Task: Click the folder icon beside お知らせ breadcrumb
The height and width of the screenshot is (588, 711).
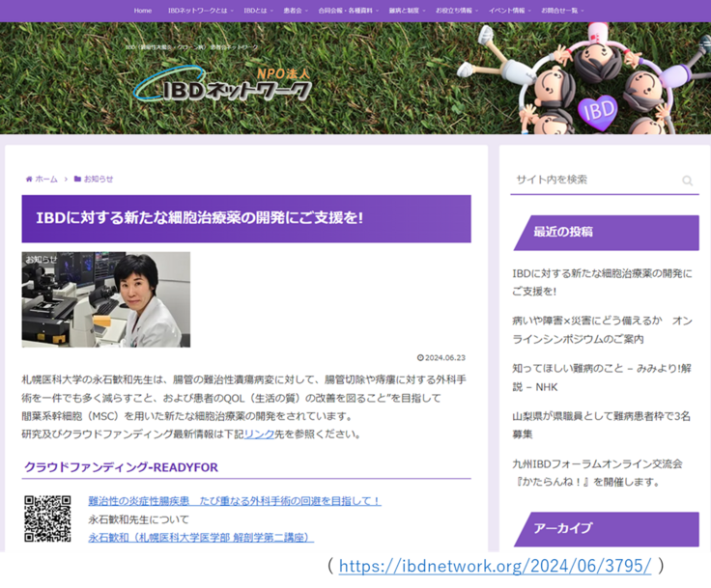Action: [x=77, y=179]
